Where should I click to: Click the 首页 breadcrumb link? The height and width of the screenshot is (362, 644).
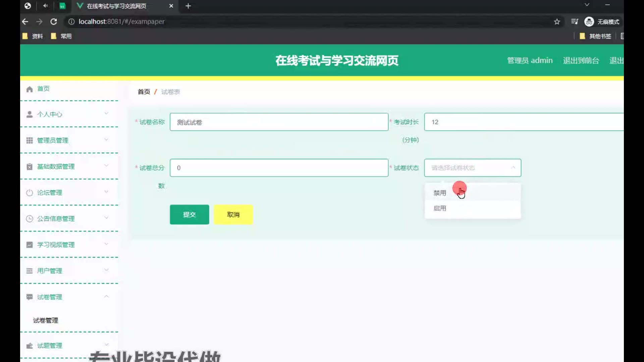pos(144,92)
